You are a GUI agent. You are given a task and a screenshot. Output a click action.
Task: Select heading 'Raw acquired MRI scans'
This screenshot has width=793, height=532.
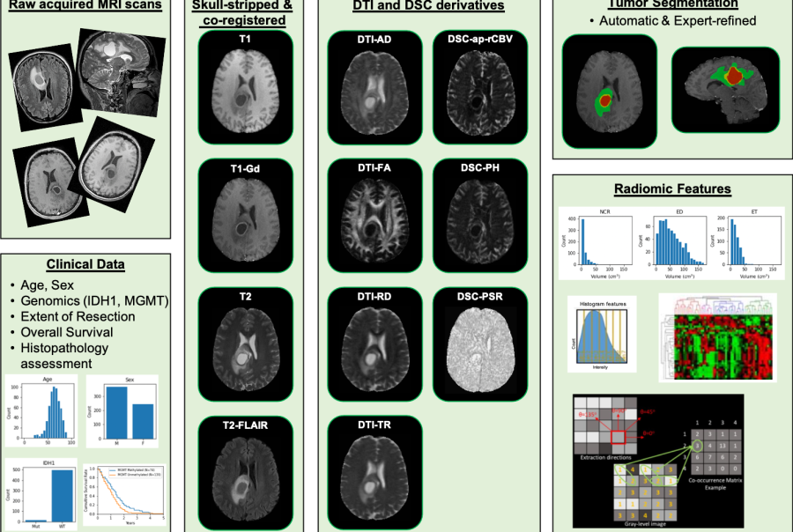click(85, 5)
